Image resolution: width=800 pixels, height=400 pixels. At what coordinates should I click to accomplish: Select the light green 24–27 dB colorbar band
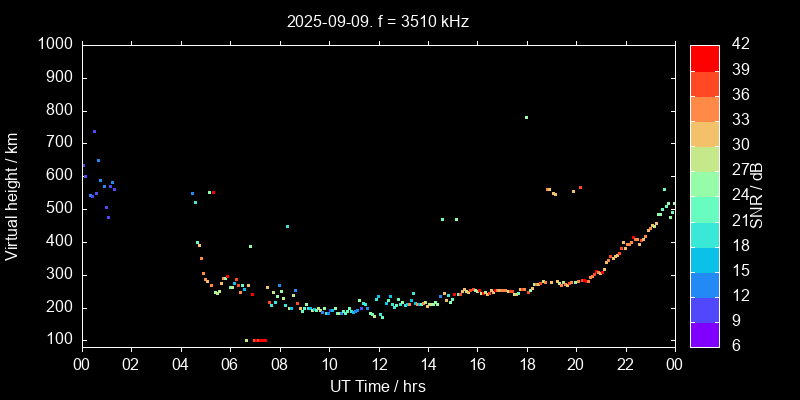[x=704, y=183]
